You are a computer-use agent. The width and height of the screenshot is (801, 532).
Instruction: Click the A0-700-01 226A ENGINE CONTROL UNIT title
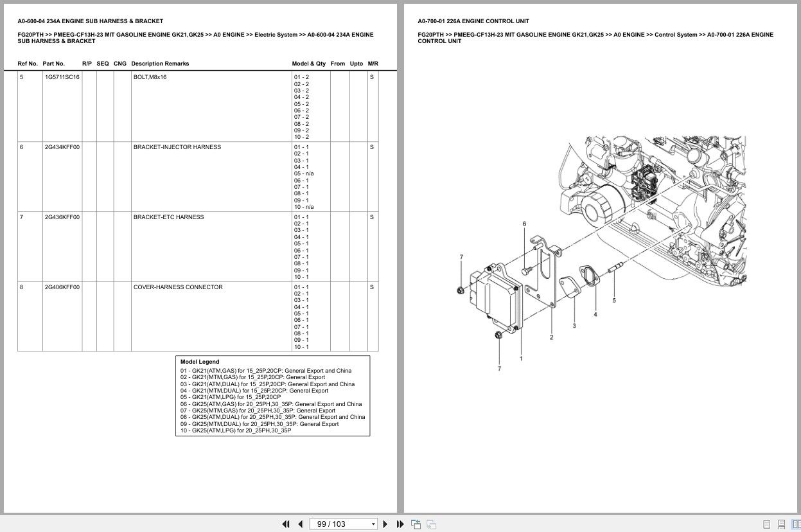point(473,21)
